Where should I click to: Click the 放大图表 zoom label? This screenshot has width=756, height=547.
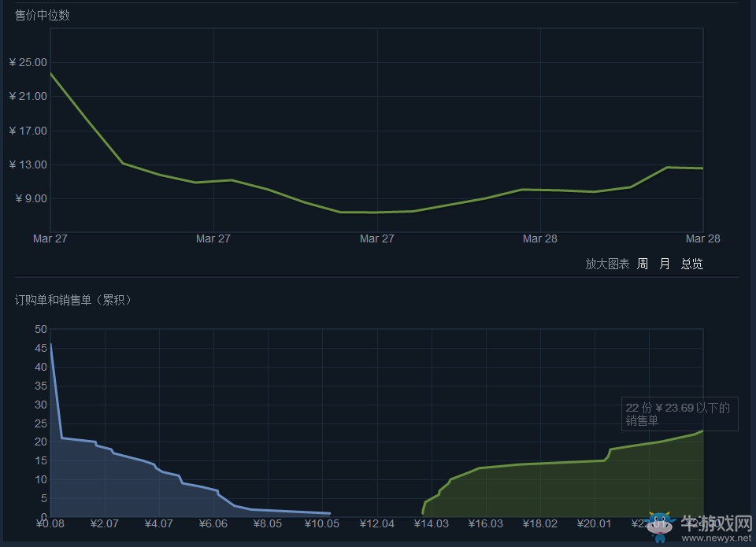click(x=607, y=264)
